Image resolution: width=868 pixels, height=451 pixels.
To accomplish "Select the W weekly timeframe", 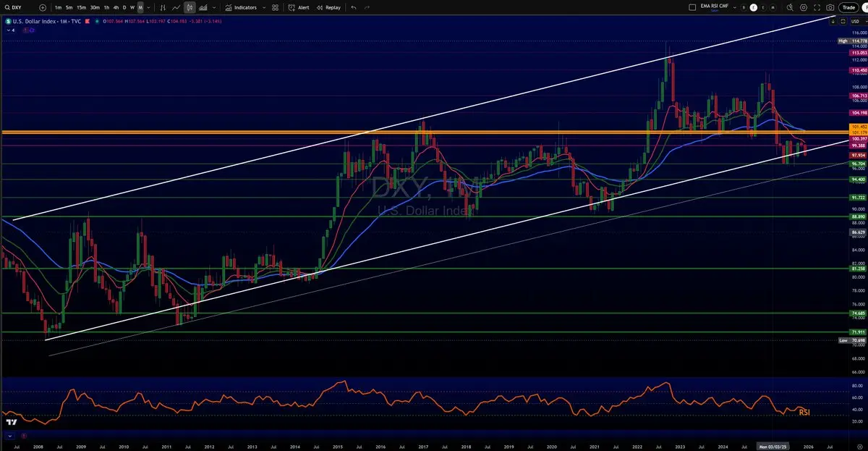I will coord(132,7).
